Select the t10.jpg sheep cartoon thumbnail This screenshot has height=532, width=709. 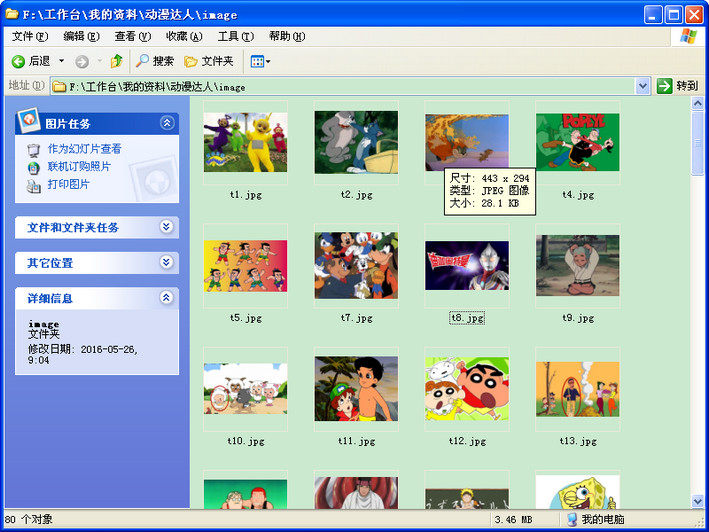[246, 389]
